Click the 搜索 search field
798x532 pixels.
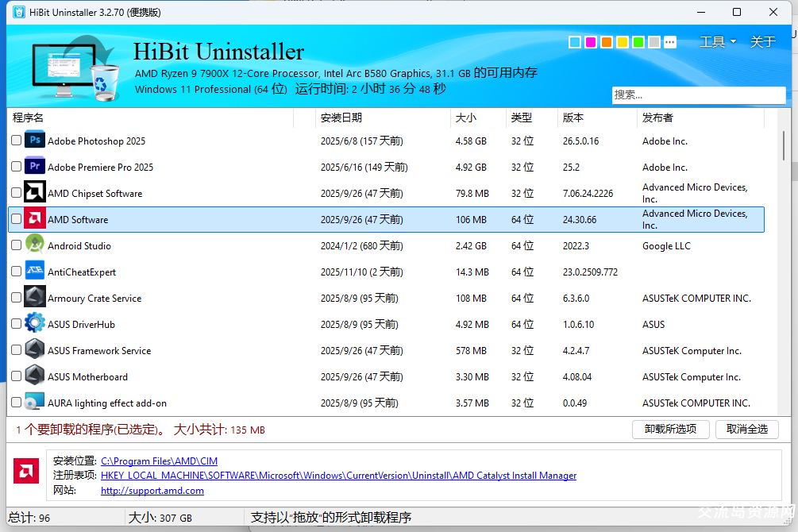(699, 94)
